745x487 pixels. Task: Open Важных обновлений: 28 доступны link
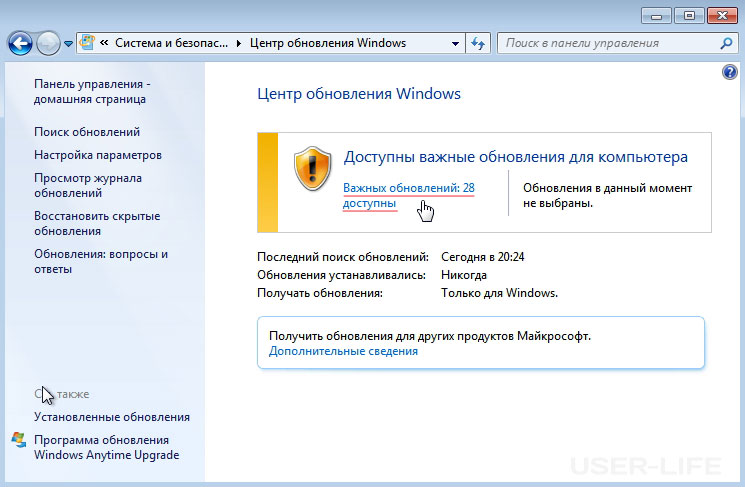point(409,195)
